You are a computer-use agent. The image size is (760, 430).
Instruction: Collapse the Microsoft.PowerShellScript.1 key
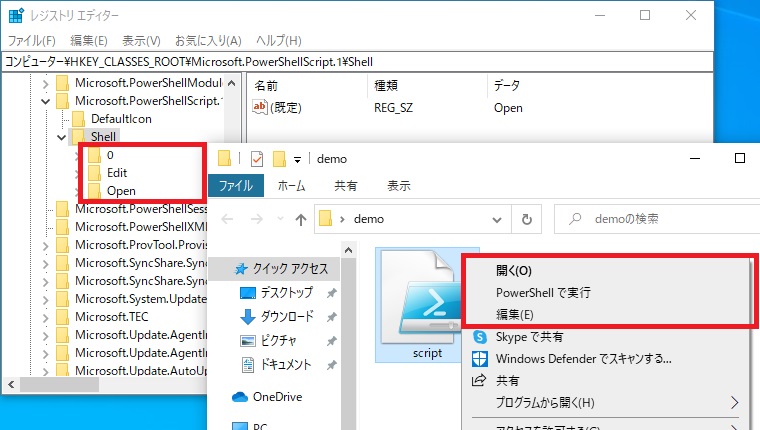46,102
